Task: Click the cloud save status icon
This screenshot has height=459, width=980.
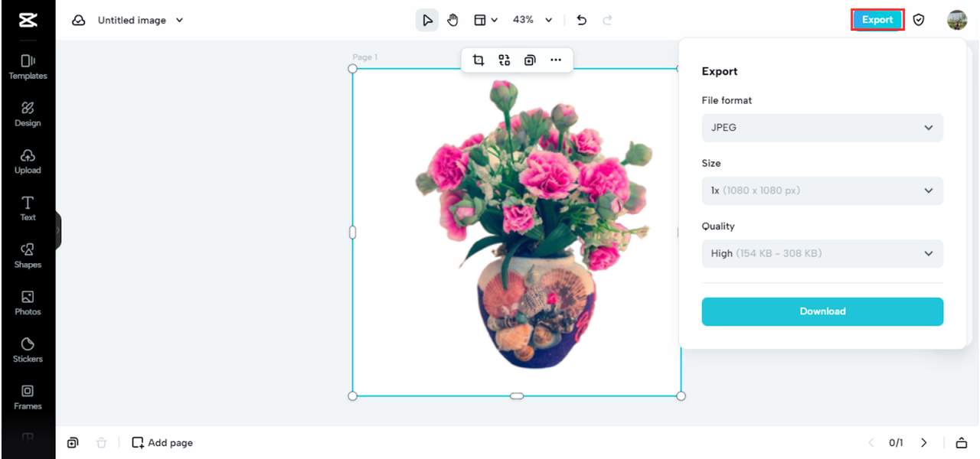Action: 78,21
